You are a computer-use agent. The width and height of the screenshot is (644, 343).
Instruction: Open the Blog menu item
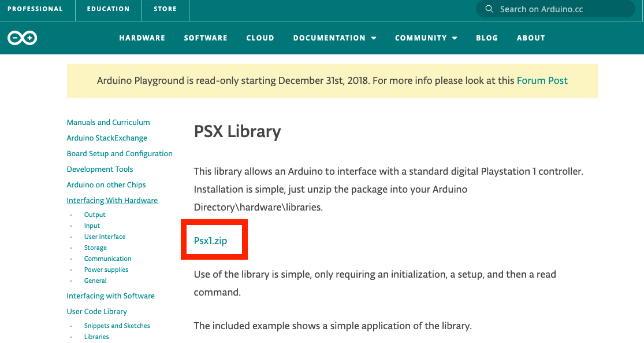coord(487,38)
